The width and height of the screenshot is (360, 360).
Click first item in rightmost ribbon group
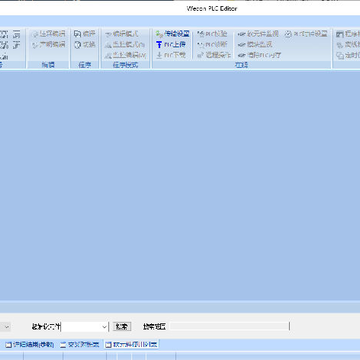point(348,34)
